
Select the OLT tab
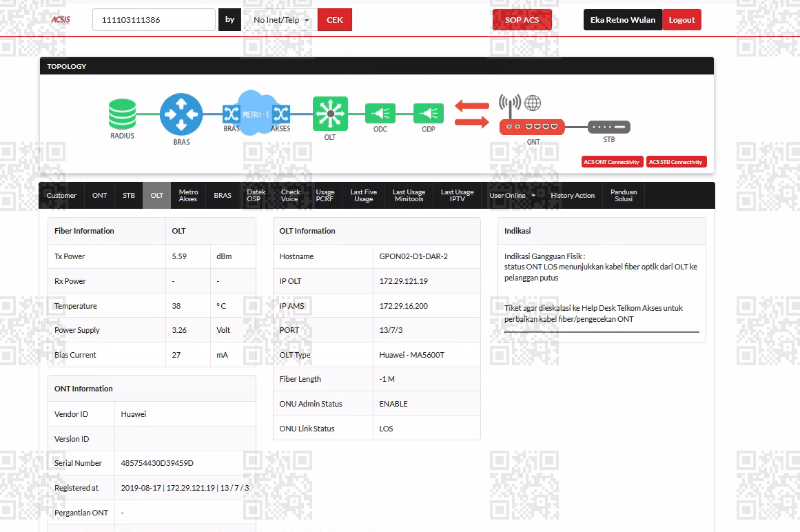coord(156,195)
